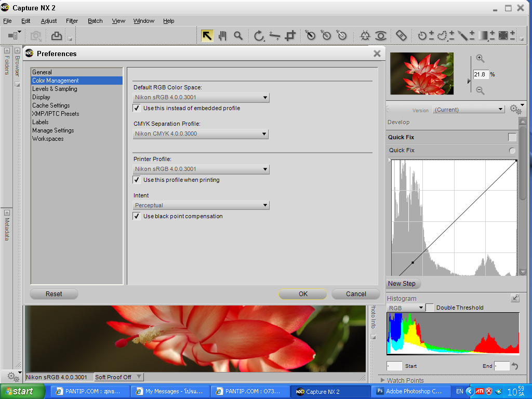Select the Auto Retouch Brush tool
The height and width of the screenshot is (399, 532).
click(x=401, y=35)
